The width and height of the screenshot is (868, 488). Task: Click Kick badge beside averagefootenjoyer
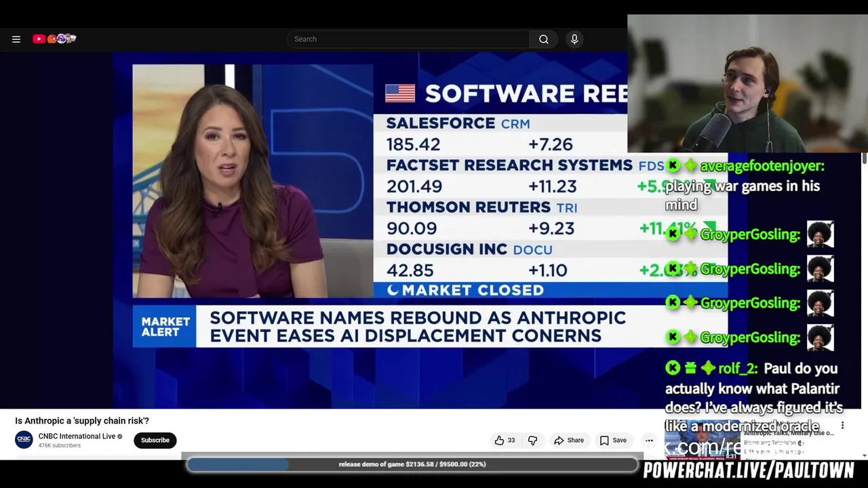[x=673, y=165]
